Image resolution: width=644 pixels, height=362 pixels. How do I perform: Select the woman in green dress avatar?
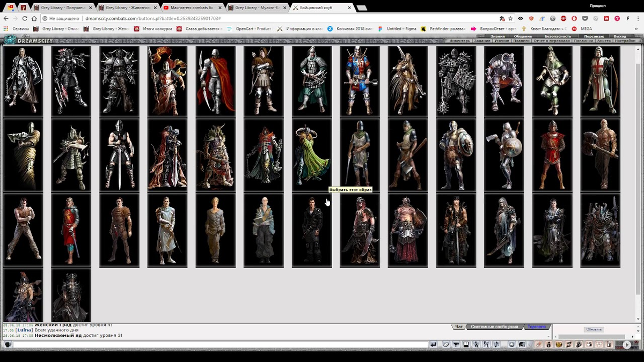[312, 155]
